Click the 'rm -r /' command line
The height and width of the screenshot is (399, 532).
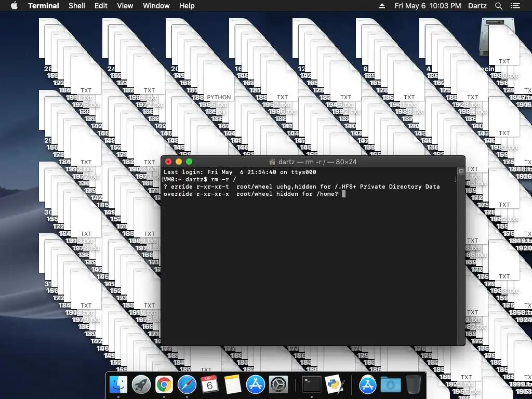tap(200, 179)
